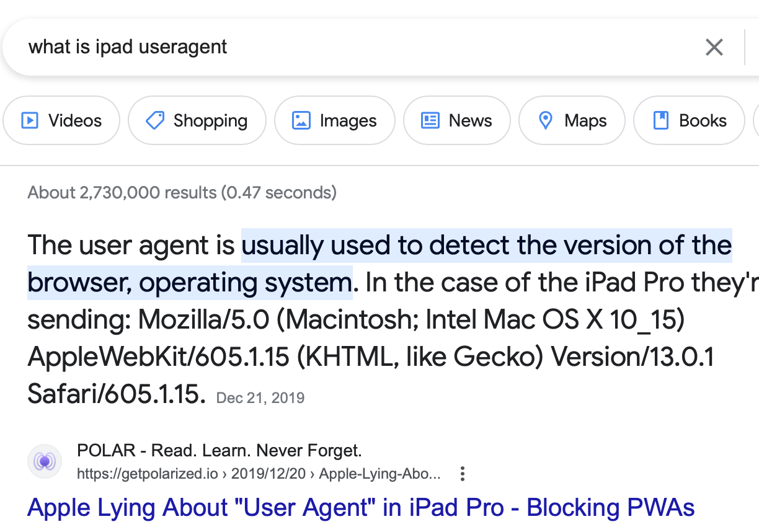Screen dimensions: 759x532
Task: Click the POLAR site favicon
Action: [45, 461]
